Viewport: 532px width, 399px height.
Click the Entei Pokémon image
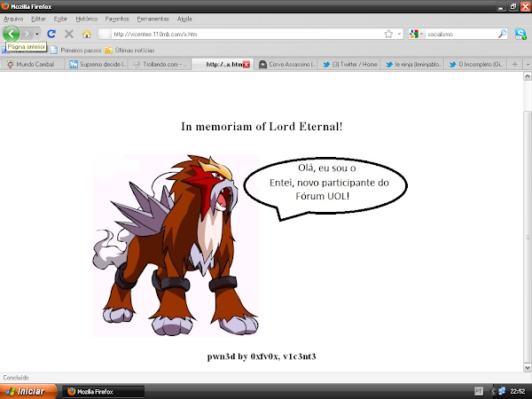coord(176,246)
